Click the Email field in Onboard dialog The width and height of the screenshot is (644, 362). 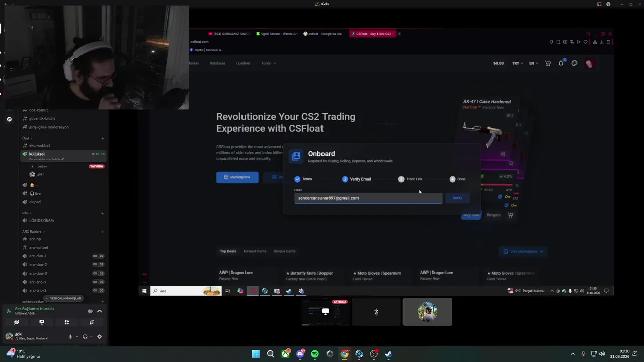pyautogui.click(x=368, y=198)
